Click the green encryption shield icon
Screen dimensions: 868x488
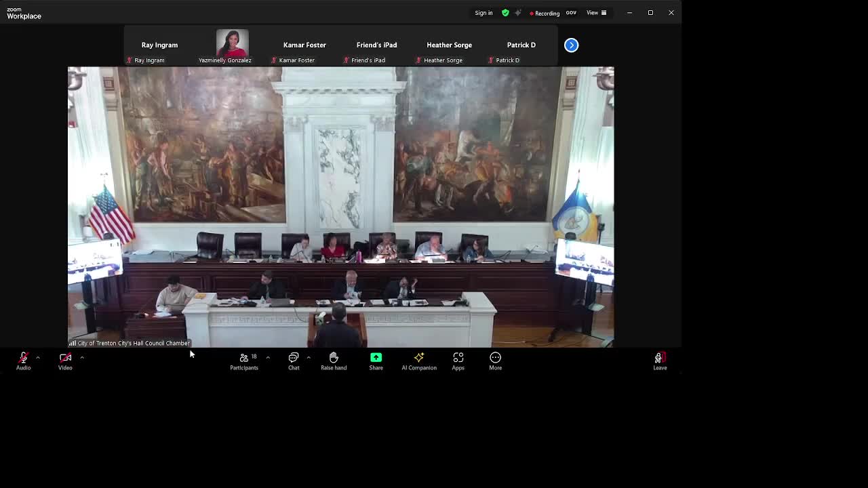(505, 13)
